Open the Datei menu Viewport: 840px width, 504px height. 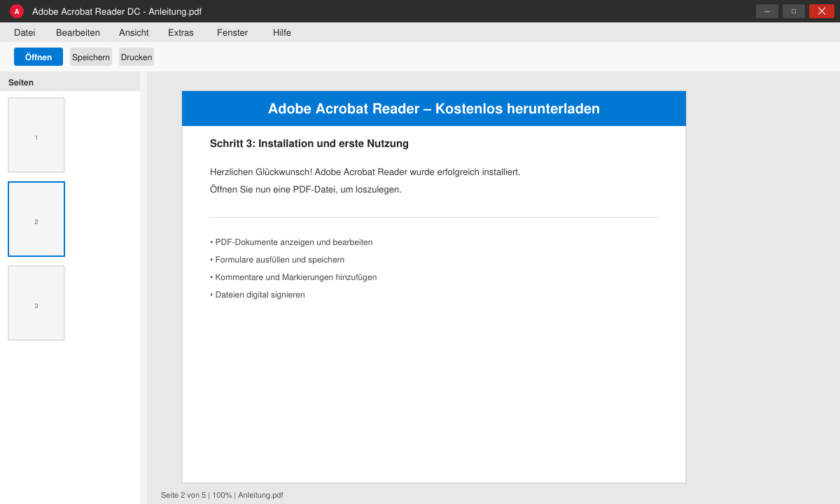click(24, 32)
